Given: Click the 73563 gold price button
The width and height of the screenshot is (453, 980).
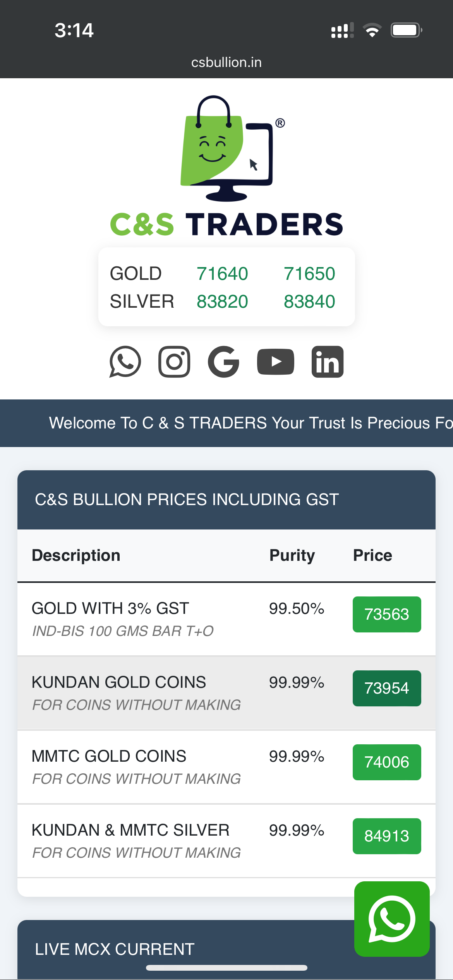Looking at the screenshot, I should 386,614.
